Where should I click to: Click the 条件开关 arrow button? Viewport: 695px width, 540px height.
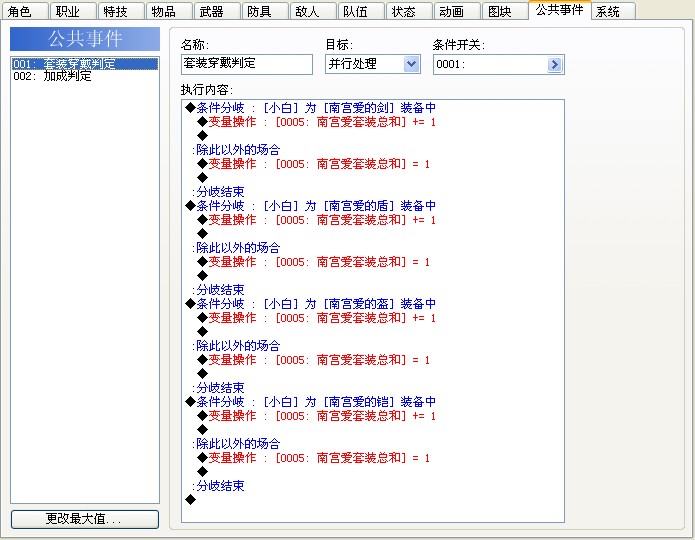(554, 64)
